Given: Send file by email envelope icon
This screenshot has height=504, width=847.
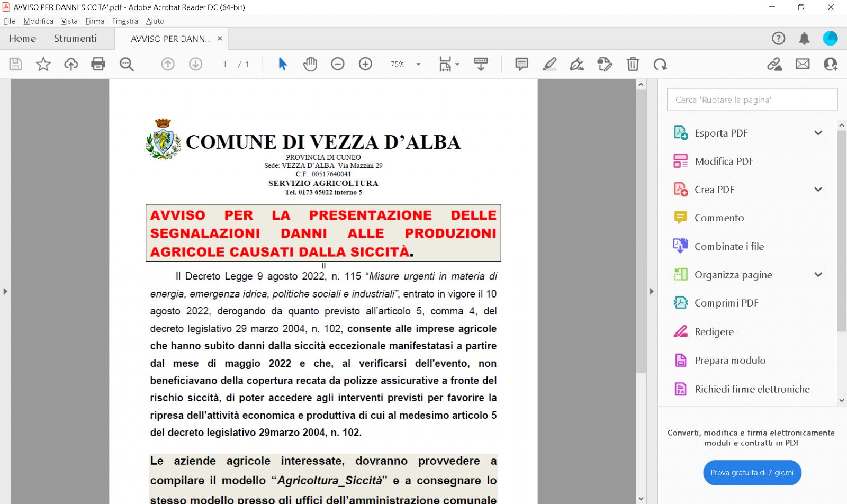Looking at the screenshot, I should tap(803, 64).
